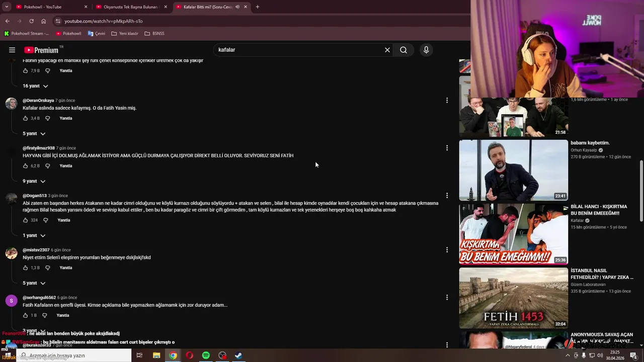The width and height of the screenshot is (644, 362).
Task: Open File Explorer from taskbar
Action: [156, 355]
